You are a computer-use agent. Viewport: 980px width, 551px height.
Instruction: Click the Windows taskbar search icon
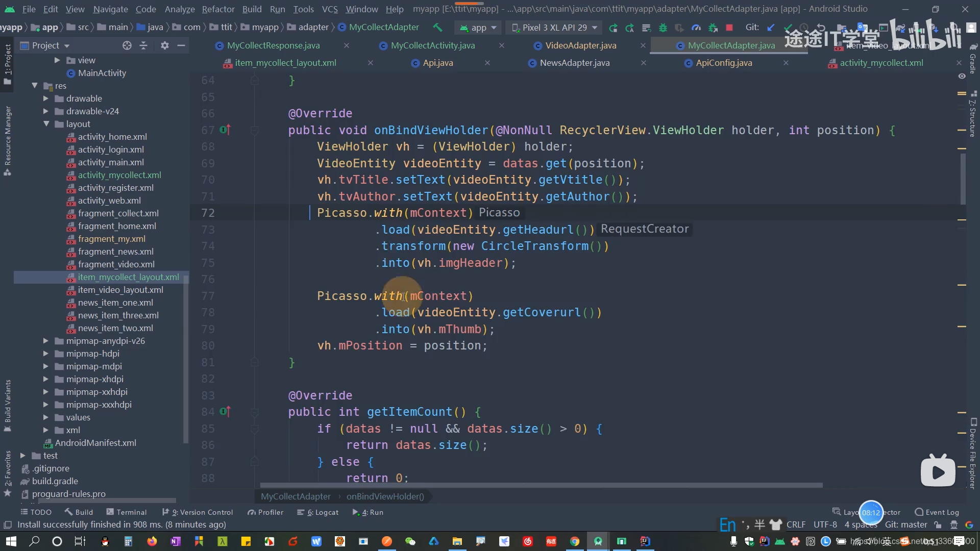click(34, 541)
